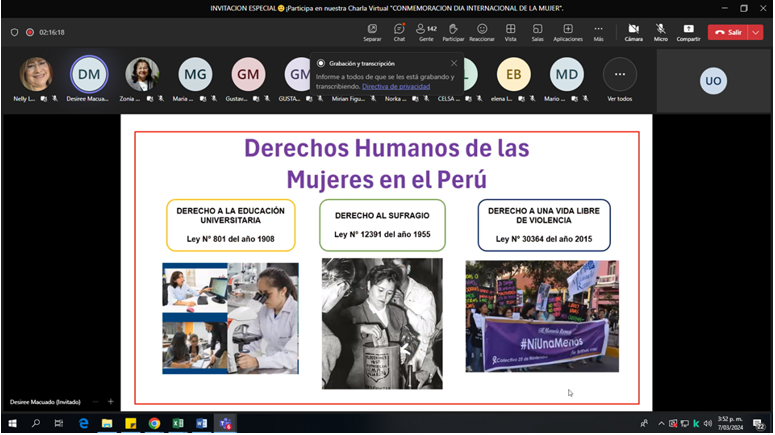The image size is (775, 435).
Task: Unmute the Micro
Action: tap(660, 32)
